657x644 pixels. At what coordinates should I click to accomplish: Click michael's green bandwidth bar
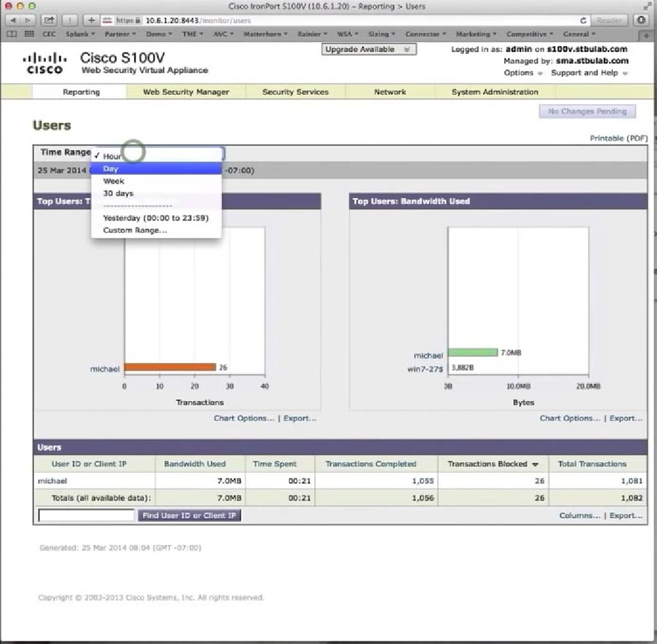(x=473, y=352)
